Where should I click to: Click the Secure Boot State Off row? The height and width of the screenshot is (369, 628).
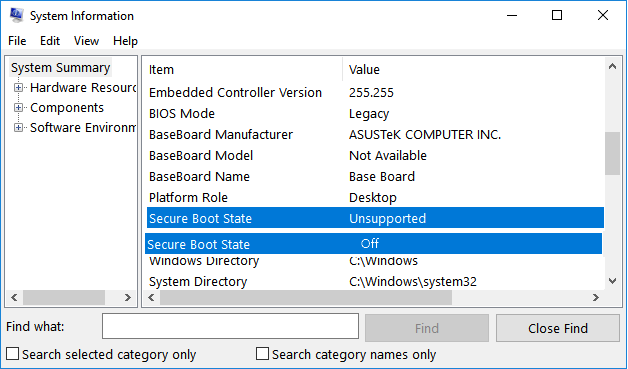click(373, 244)
